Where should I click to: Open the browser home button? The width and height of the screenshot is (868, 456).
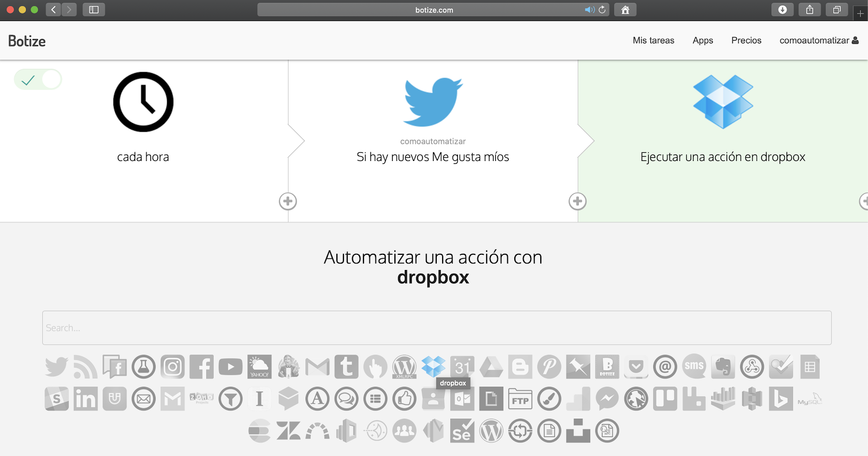click(625, 10)
